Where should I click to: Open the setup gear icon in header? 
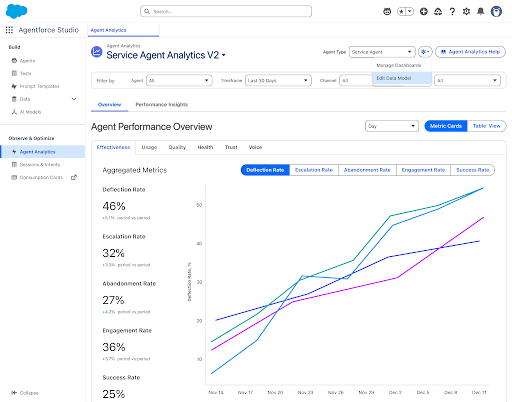466,12
